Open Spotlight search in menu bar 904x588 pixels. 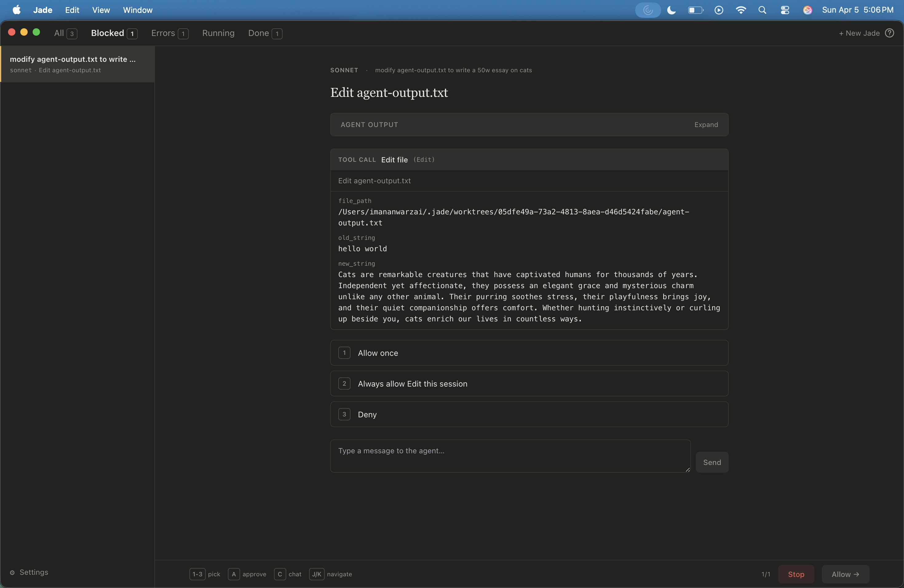(x=762, y=10)
